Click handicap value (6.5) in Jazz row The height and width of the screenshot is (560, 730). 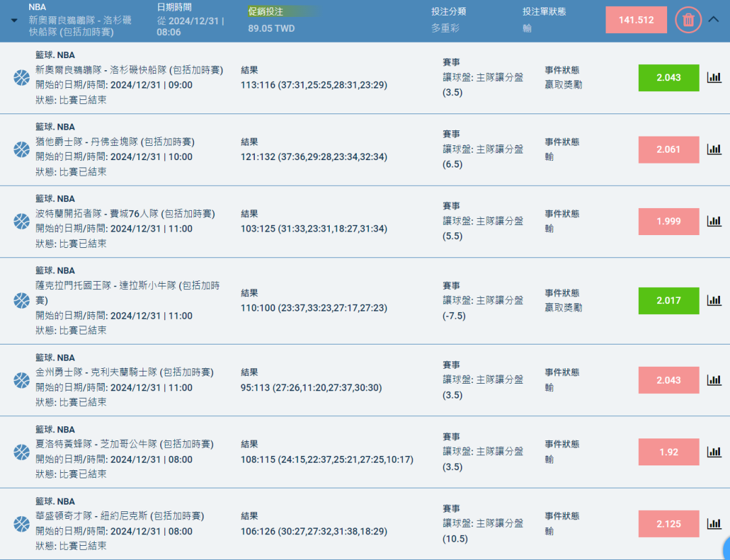(x=452, y=164)
